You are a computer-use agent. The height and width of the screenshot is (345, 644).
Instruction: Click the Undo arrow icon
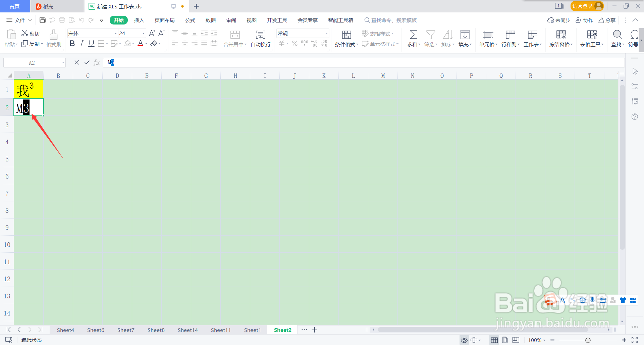coord(82,20)
